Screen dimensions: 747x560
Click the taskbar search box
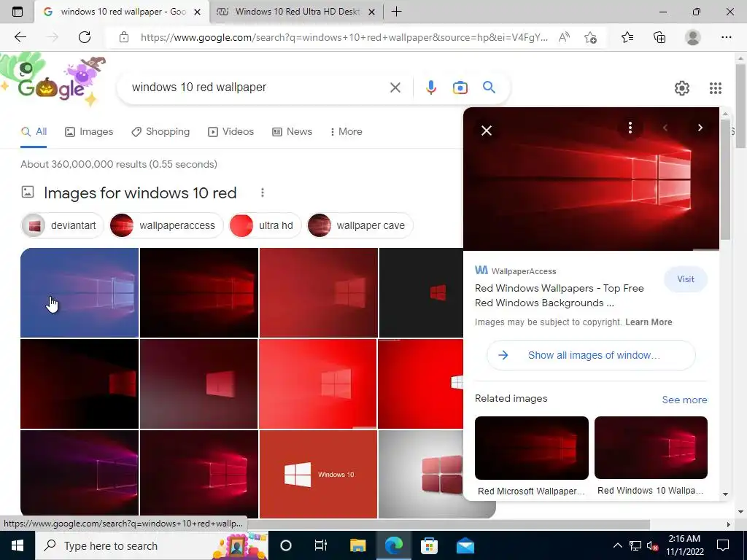(152, 545)
